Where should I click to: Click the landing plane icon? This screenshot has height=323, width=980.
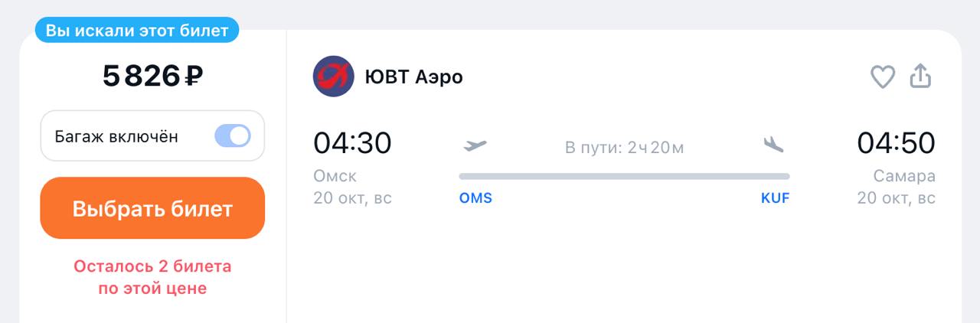click(774, 145)
